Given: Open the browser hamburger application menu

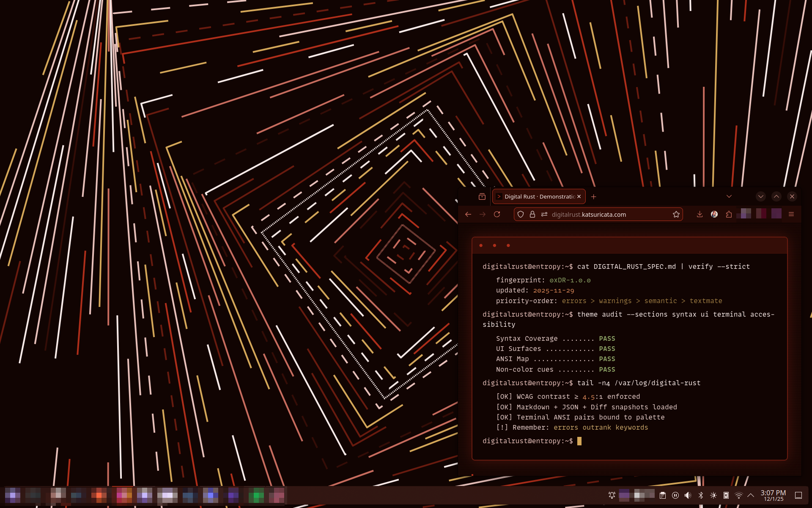Looking at the screenshot, I should (791, 214).
